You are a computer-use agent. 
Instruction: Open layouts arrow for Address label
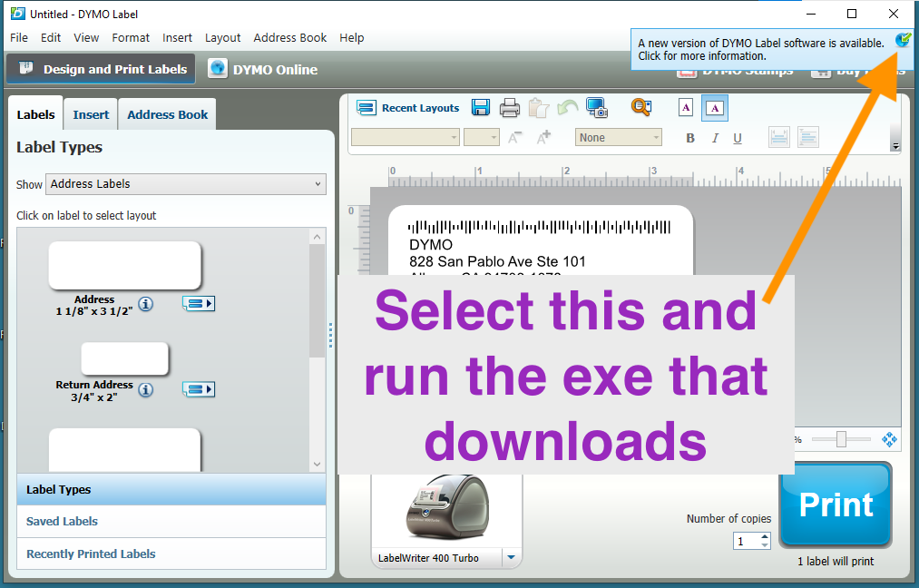(199, 303)
